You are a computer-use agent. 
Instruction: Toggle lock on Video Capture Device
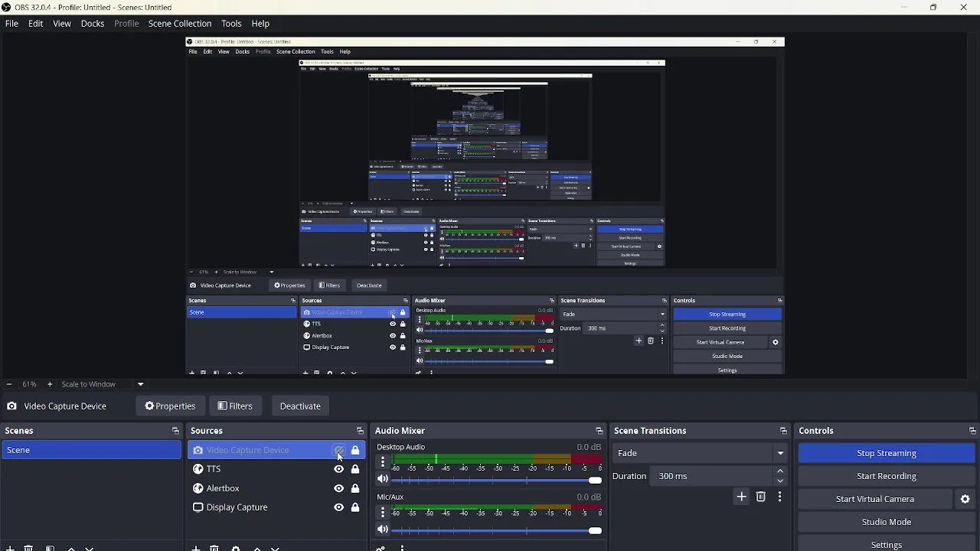(x=355, y=450)
